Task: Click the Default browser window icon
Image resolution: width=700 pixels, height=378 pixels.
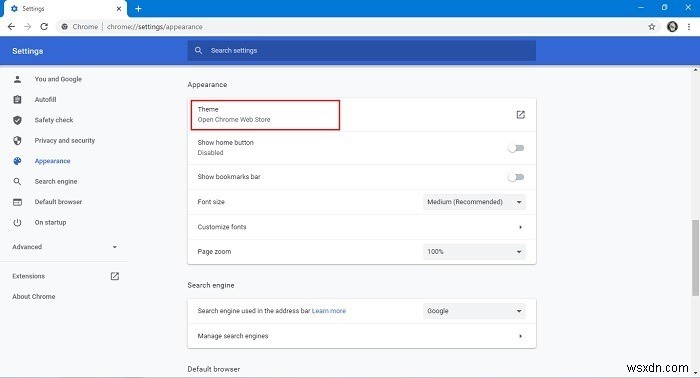Action: pos(17,202)
